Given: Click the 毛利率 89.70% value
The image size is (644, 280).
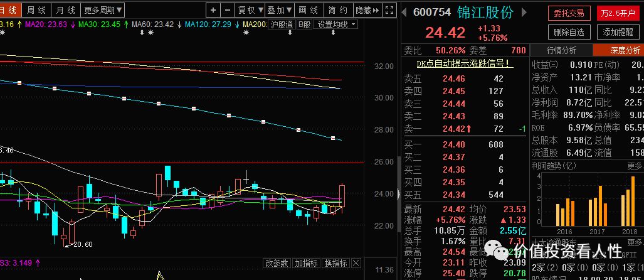Looking at the screenshot, I should point(578,115).
